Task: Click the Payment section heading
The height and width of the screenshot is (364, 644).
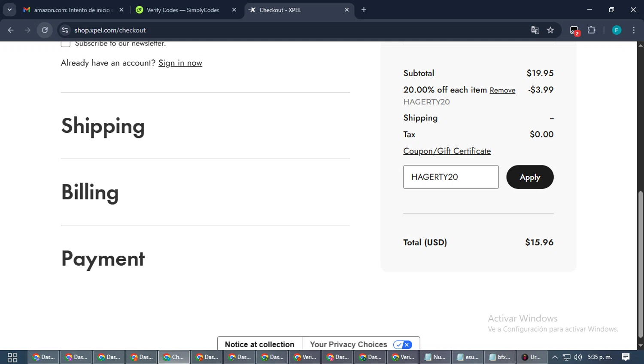Action: click(103, 259)
